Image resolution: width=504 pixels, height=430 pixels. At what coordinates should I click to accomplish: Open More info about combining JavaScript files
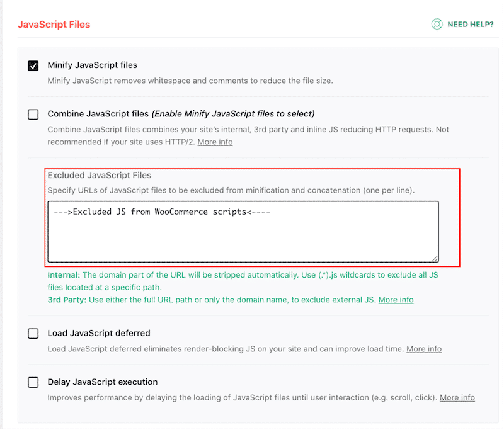[214, 141]
